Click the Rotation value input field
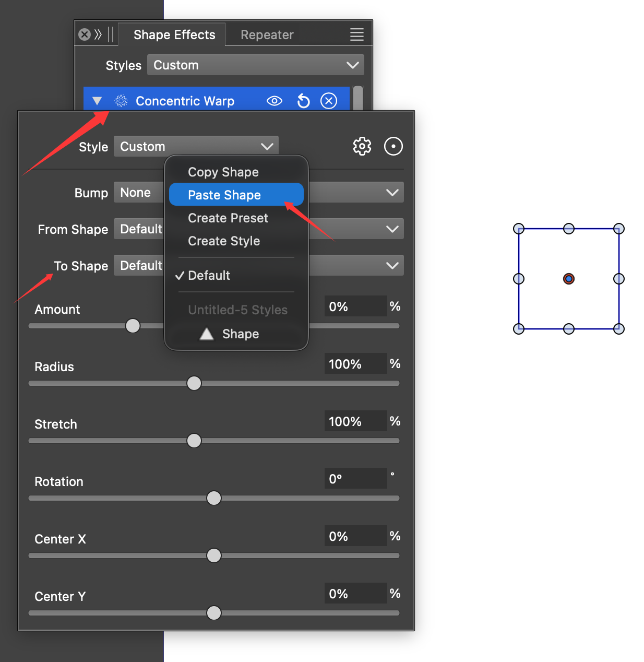The height and width of the screenshot is (662, 644). tap(355, 479)
